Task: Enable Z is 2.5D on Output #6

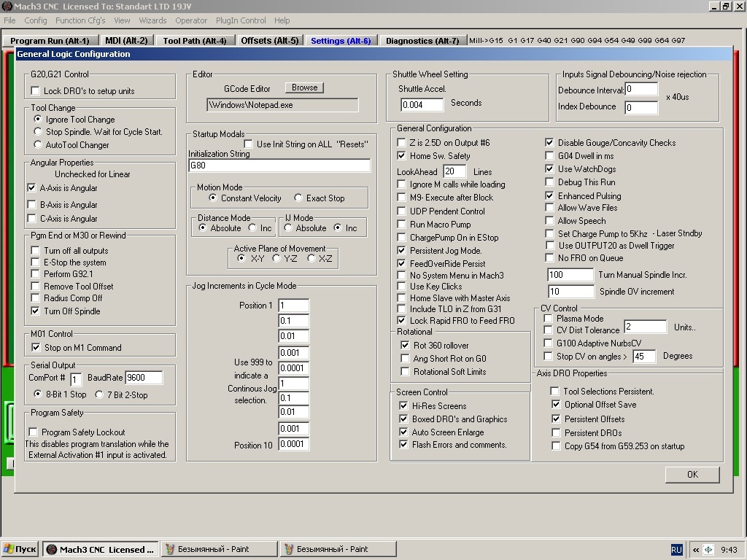Action: (401, 142)
